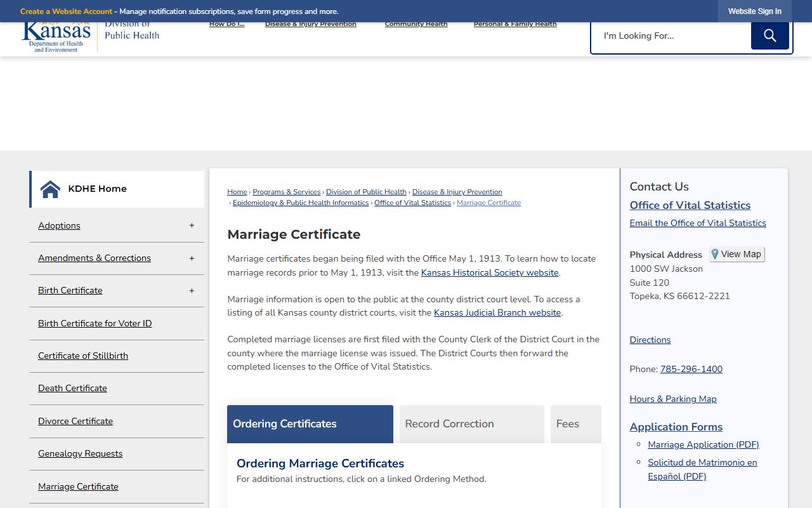Open Solicitud de Matrimonio en Español PDF
This screenshot has height=508, width=812.
point(702,469)
